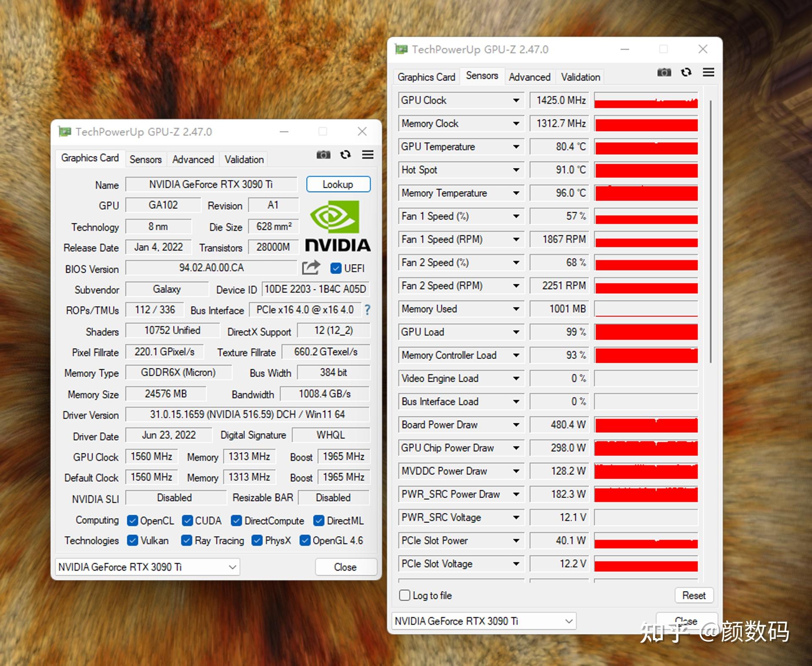Click the refresh icon in Graphics Card window
The width and height of the screenshot is (812, 666).
point(346,155)
